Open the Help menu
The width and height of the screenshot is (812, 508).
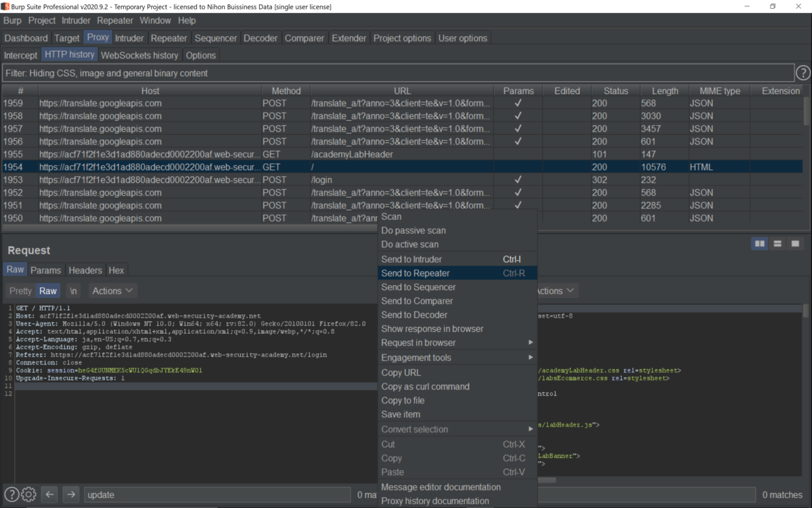(187, 20)
